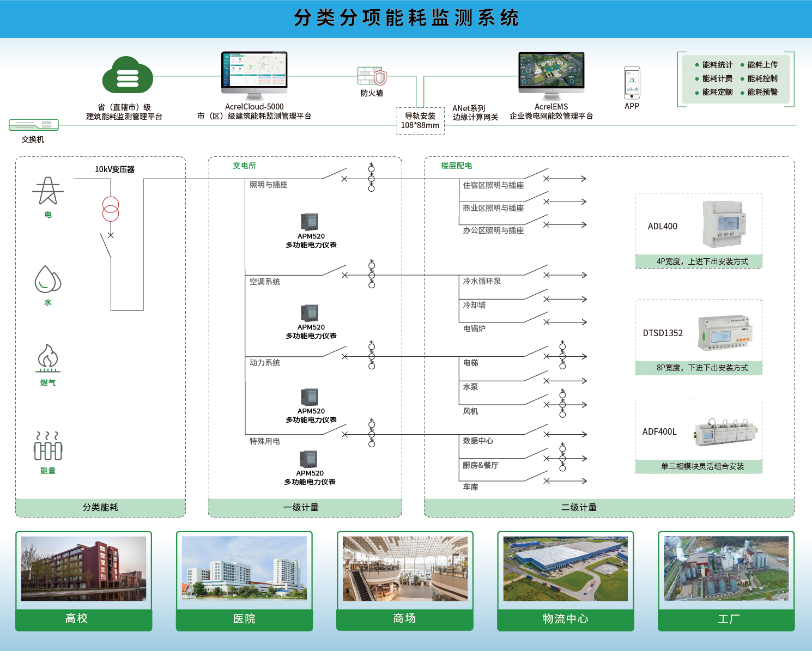Click the AcrelEMS monitor screen
812x651 pixels.
[552, 70]
